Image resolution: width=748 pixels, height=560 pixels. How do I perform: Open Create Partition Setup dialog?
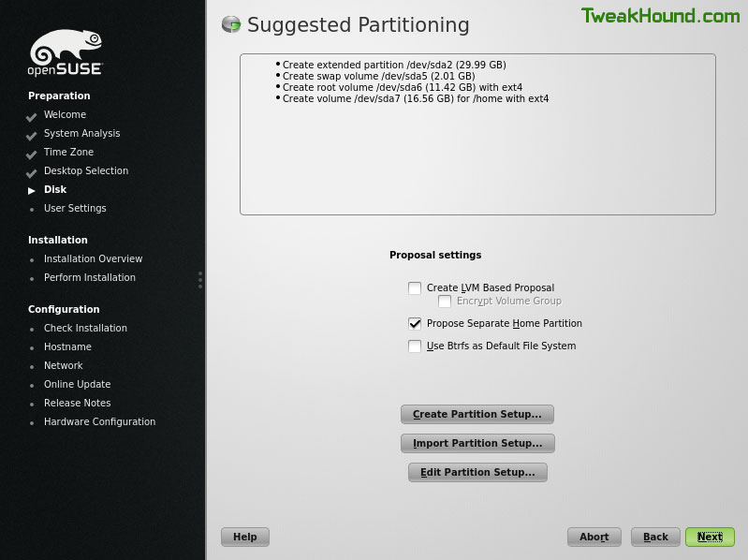(x=477, y=414)
